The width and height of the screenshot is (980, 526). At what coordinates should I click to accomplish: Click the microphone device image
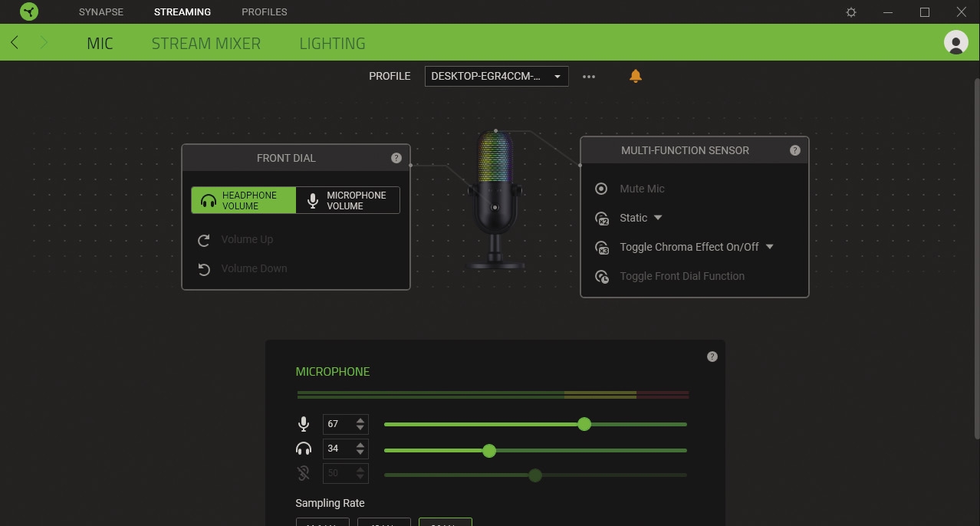(x=495, y=201)
